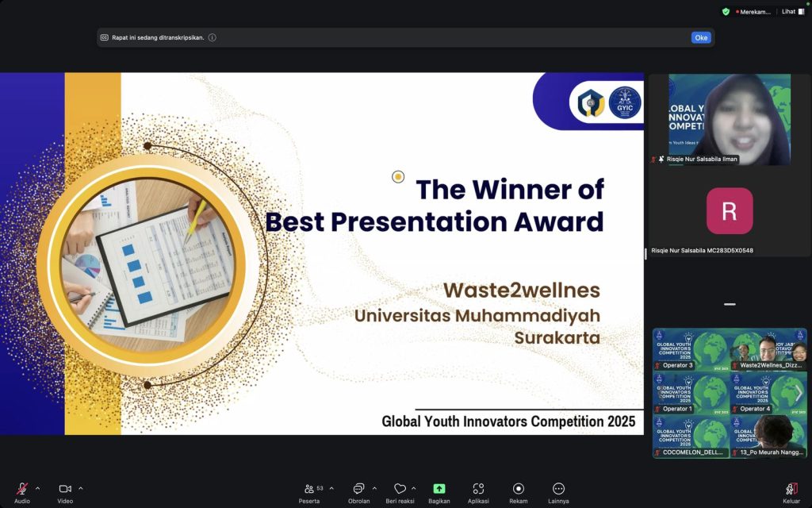
Task: Click 'Best Presentation Award' slide heading
Action: 435,222
